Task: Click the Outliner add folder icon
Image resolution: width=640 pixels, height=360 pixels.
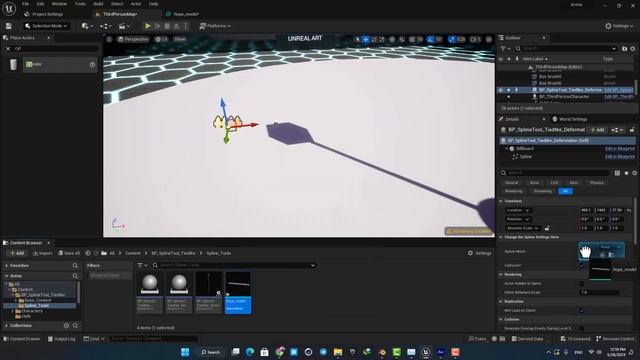Action: [624, 49]
